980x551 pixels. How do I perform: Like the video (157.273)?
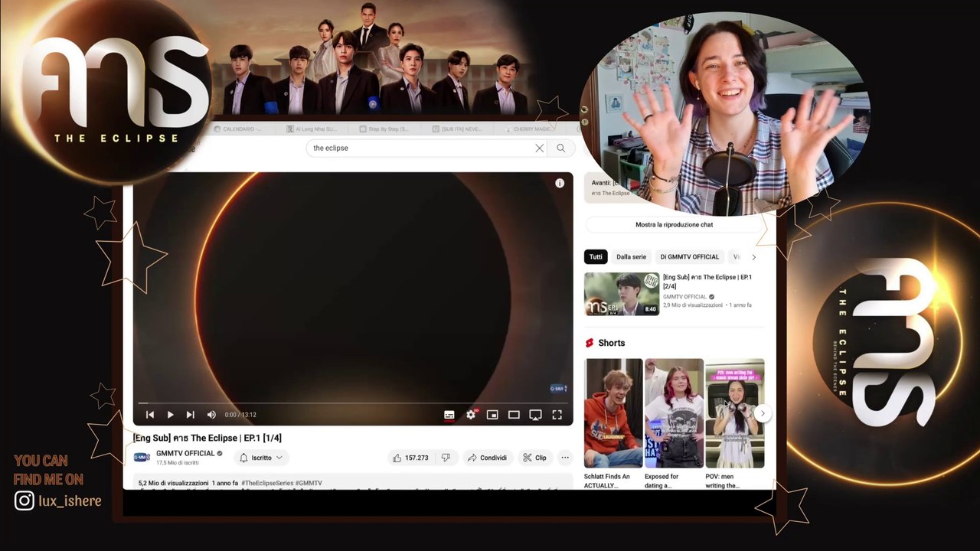pyautogui.click(x=410, y=458)
